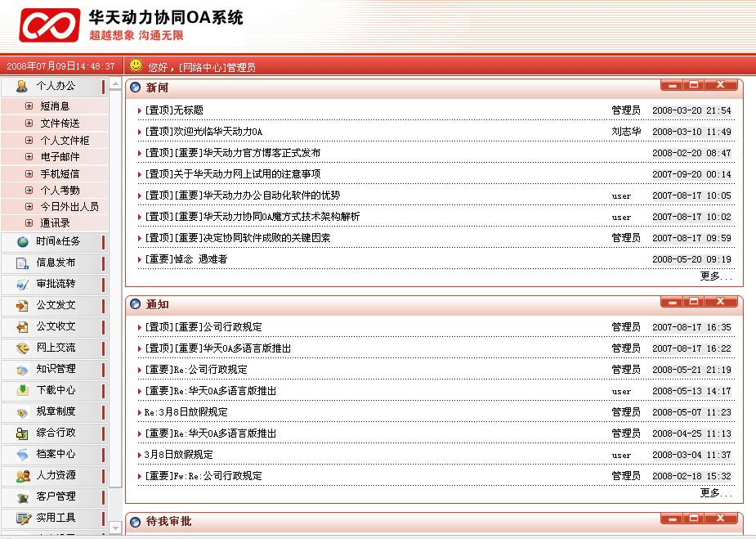The height and width of the screenshot is (539, 756).
Task: Click author 刘志华 in news list
Action: pyautogui.click(x=626, y=132)
